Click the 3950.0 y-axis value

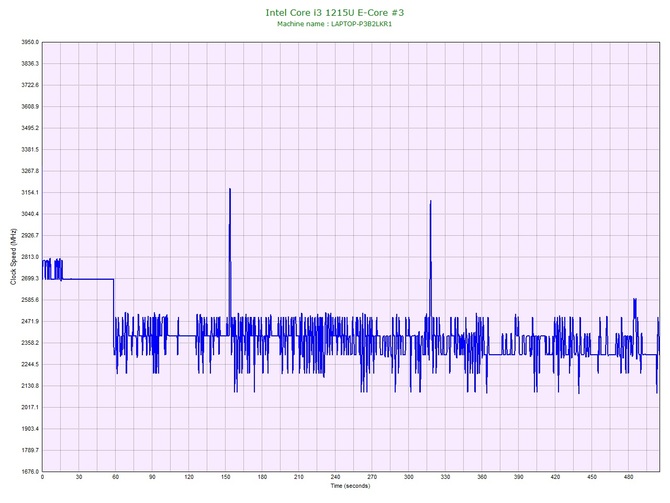coord(30,42)
